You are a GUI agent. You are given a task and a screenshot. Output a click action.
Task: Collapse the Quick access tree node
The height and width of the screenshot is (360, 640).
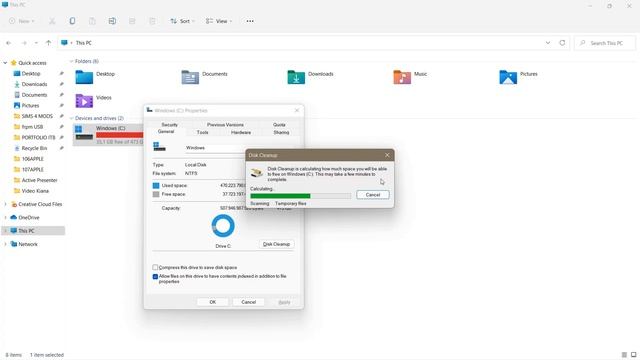click(x=5, y=63)
